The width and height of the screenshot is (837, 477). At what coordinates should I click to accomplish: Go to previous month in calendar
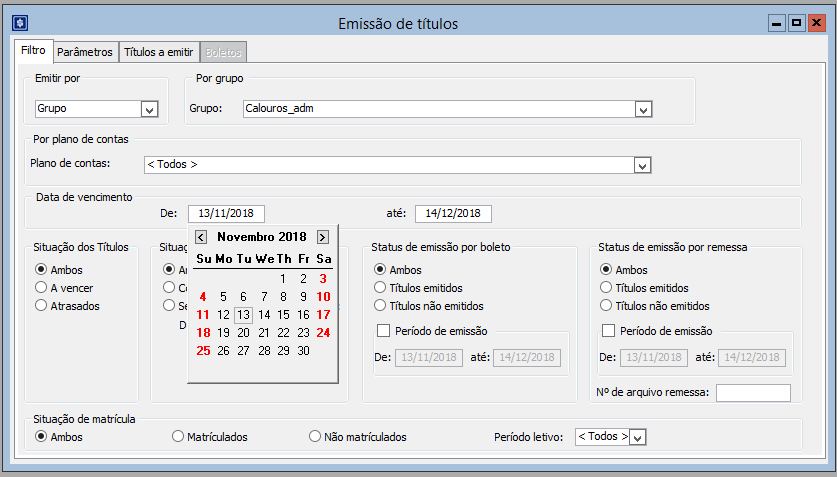pyautogui.click(x=201, y=237)
